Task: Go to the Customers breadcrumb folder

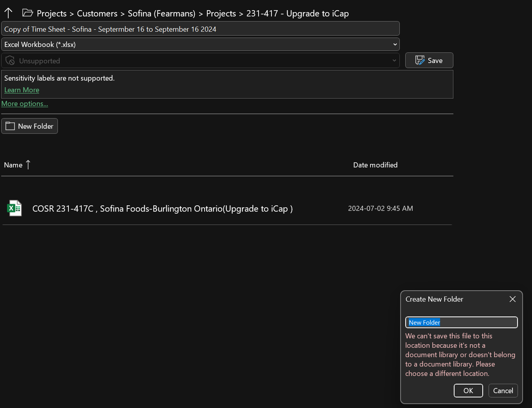Action: pos(97,13)
